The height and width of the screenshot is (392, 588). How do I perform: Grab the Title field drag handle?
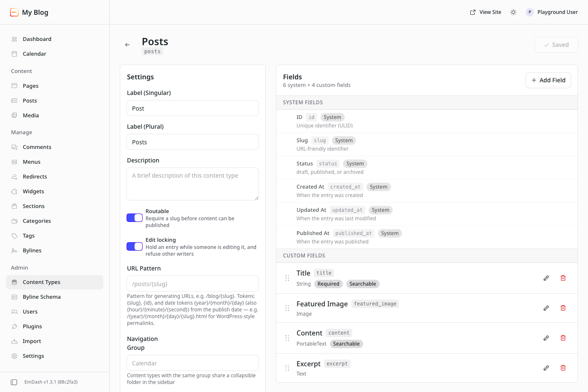[287, 278]
